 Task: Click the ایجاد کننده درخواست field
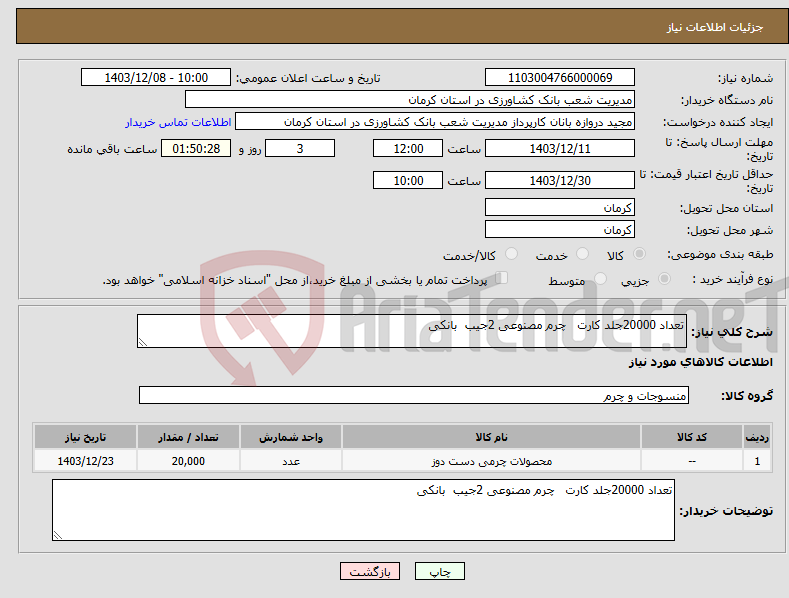pyautogui.click(x=435, y=122)
